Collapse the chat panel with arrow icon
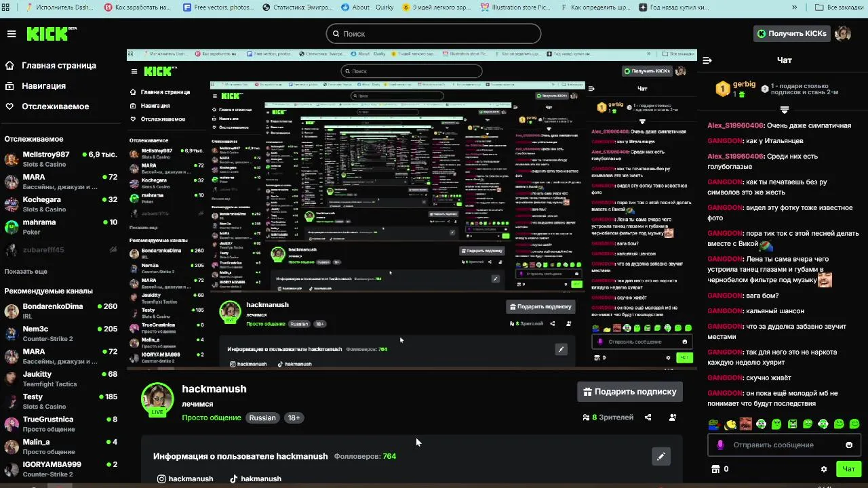Screen dimensions: 868x488 pos(707,60)
